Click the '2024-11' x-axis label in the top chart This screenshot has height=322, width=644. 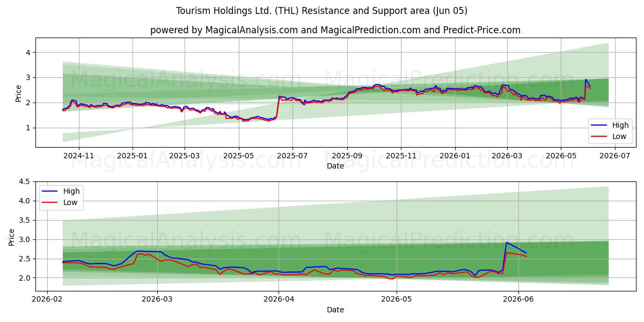[x=79, y=156]
